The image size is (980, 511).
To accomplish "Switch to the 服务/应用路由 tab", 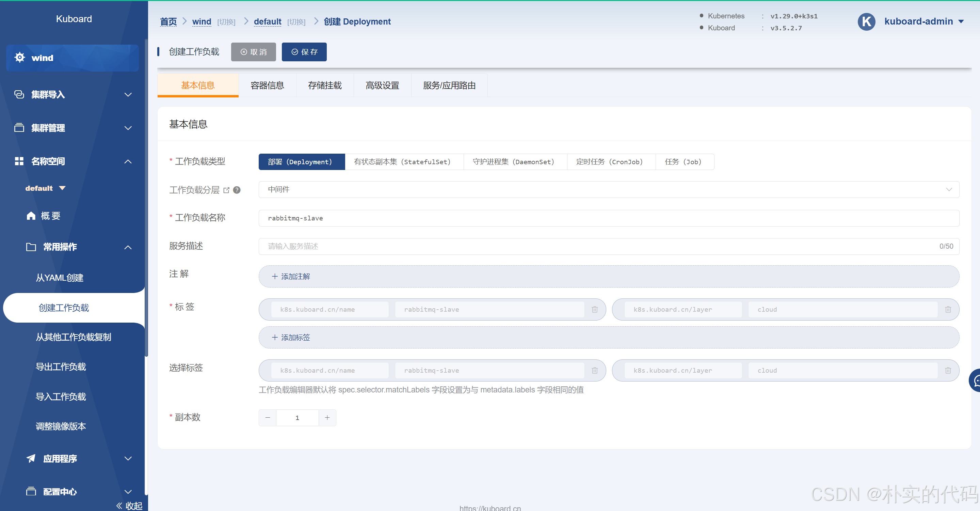I will (x=449, y=85).
